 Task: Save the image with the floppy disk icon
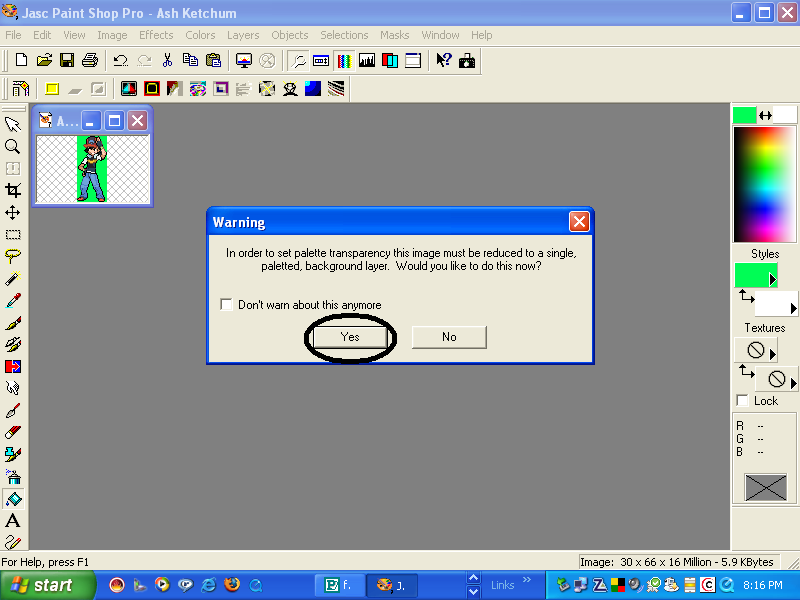click(x=67, y=60)
